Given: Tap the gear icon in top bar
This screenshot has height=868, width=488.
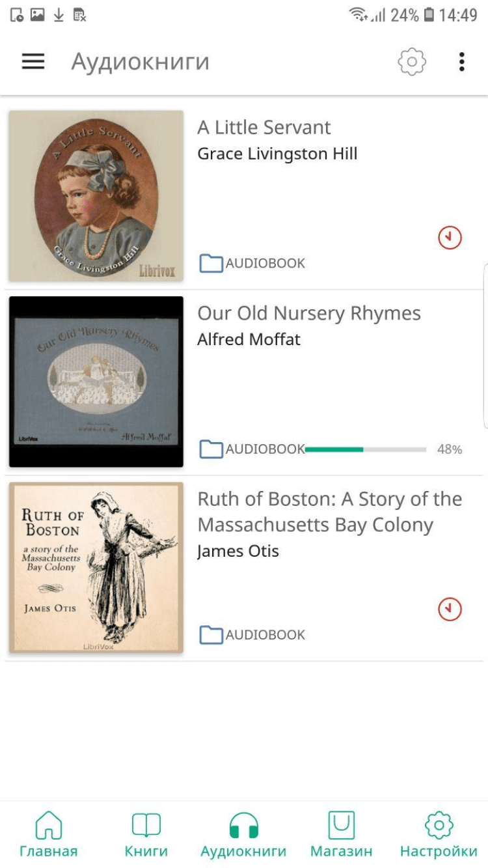Looking at the screenshot, I should (x=412, y=62).
